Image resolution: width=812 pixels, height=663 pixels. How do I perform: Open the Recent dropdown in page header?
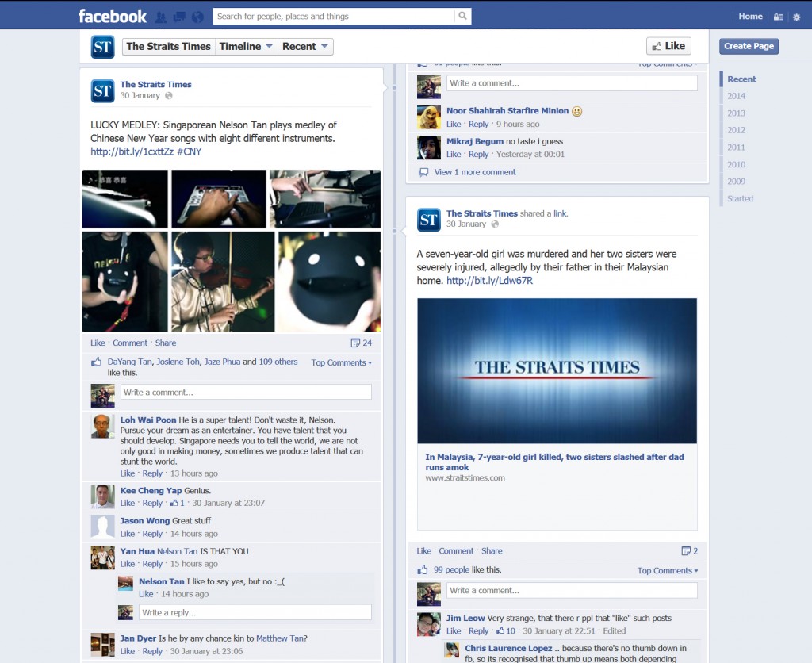(305, 47)
